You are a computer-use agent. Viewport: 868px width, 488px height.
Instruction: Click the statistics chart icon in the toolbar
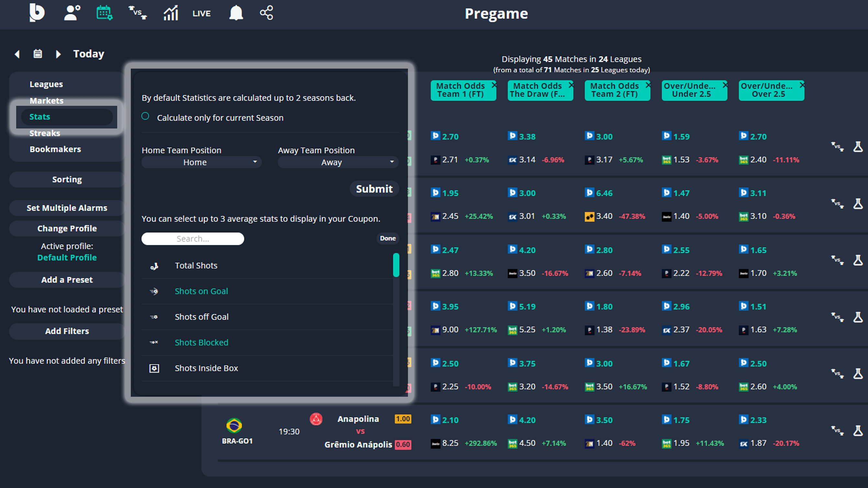pyautogui.click(x=170, y=14)
